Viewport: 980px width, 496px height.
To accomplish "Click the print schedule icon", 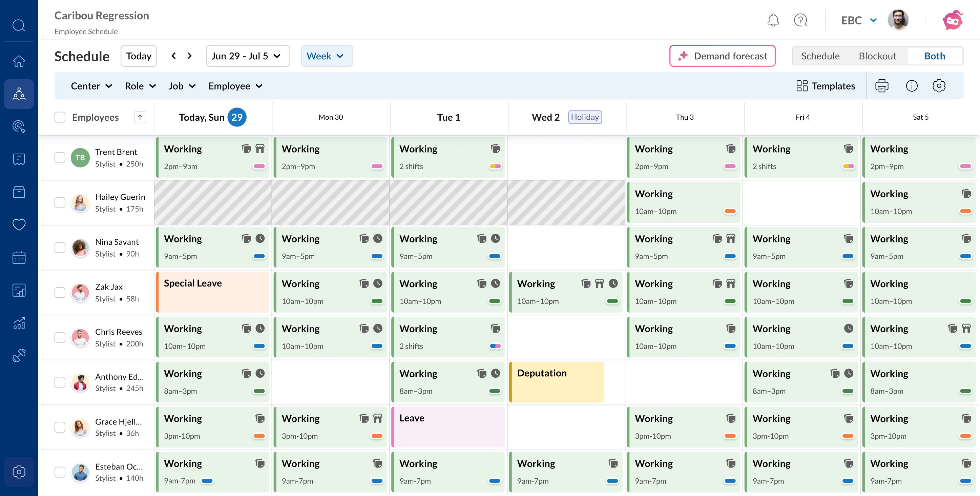I will coord(881,86).
